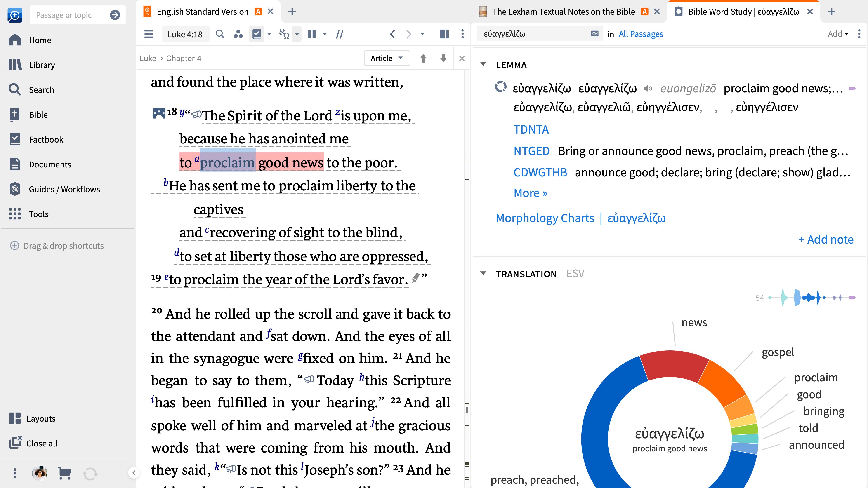Submit the passage or topic go arrow

point(115,15)
